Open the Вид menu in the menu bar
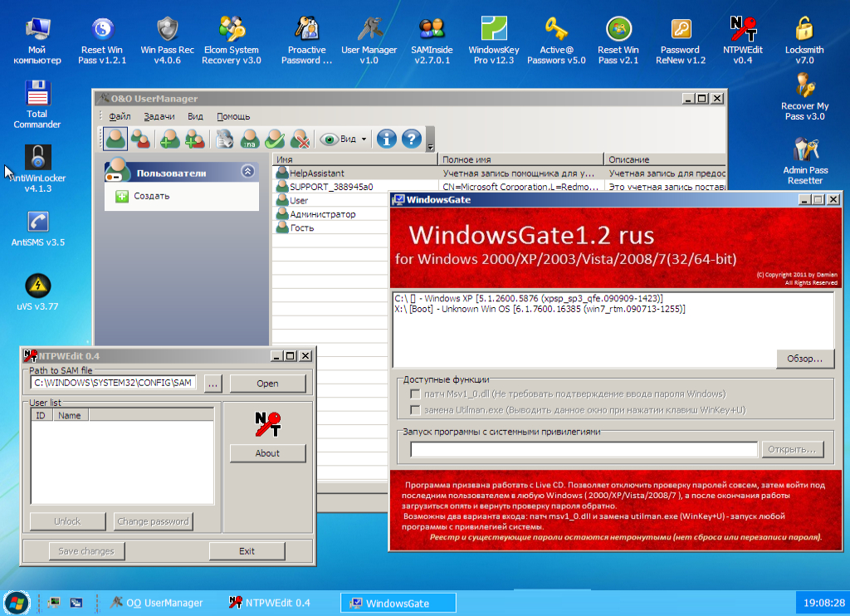 pos(195,116)
